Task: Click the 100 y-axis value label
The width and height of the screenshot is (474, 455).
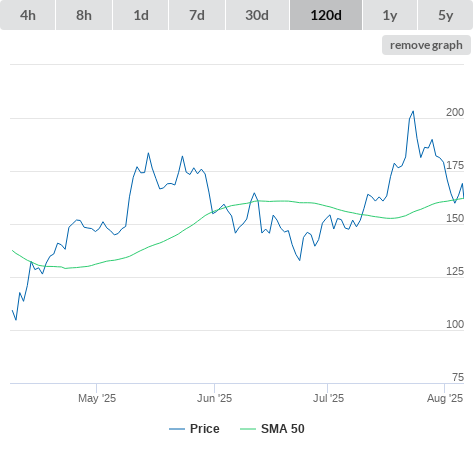Action: [455, 324]
